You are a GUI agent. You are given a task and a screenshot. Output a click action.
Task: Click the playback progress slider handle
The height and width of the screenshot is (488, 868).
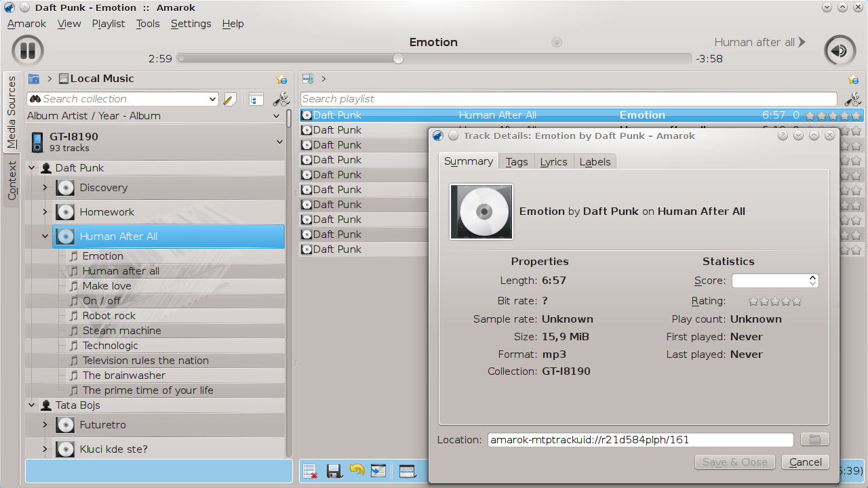coord(398,59)
